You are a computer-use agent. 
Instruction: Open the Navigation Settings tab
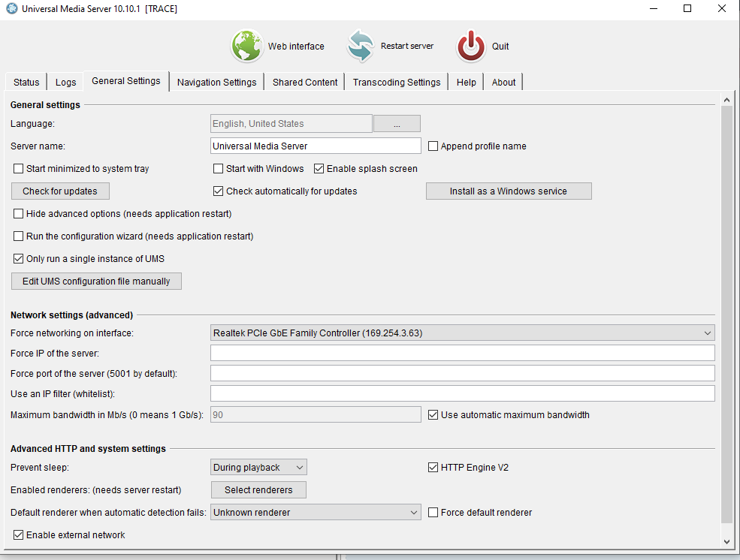point(216,82)
